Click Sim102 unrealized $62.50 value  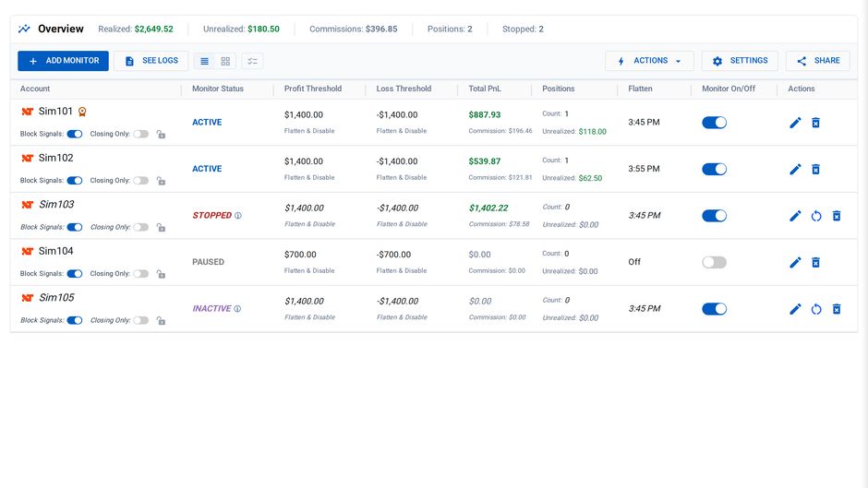tap(590, 178)
